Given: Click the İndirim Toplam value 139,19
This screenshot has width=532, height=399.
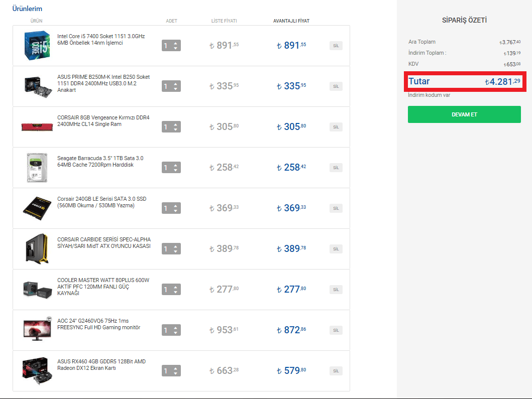Looking at the screenshot, I should 512,53.
